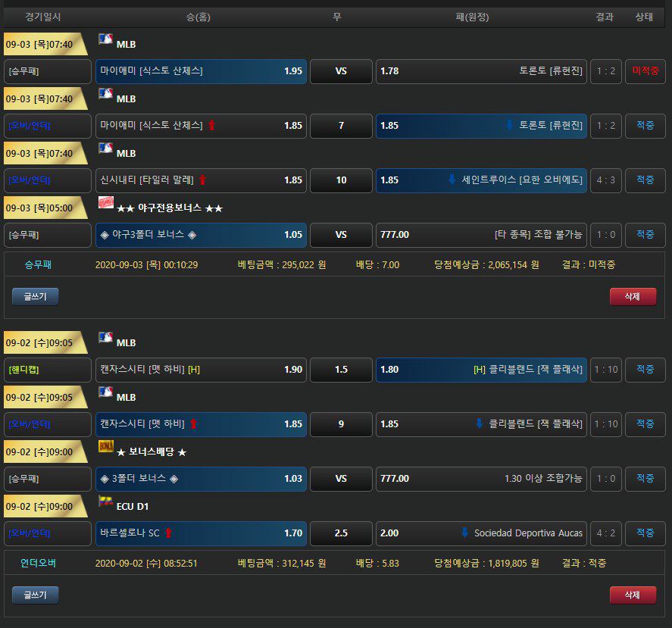
Task: Click the blue down arrow beside 세인트루이스
Action: point(452,180)
